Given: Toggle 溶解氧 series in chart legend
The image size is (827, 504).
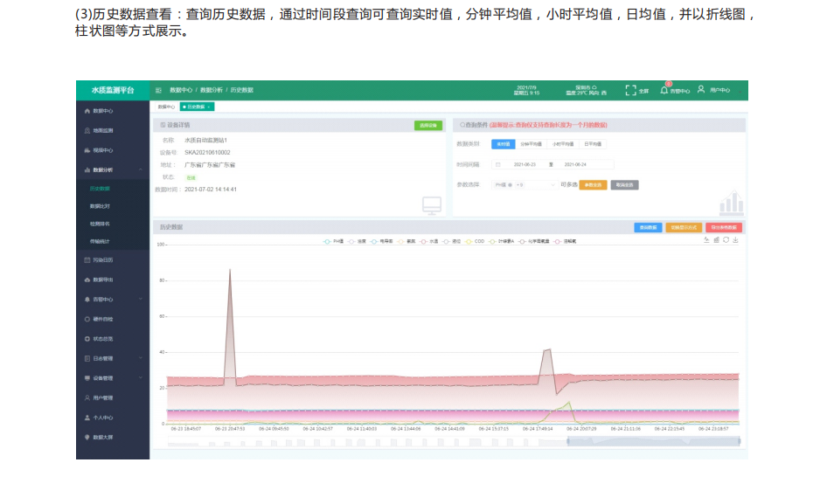Looking at the screenshot, I should (x=565, y=241).
